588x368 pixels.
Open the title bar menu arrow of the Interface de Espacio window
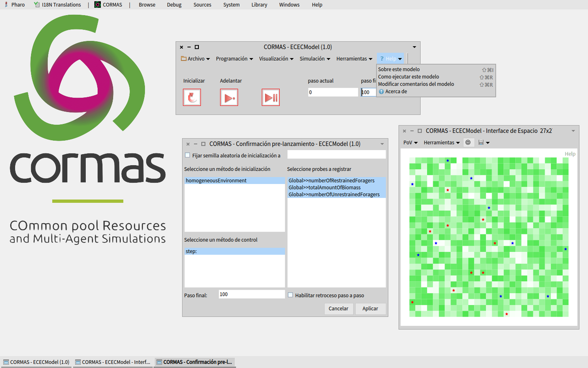click(573, 131)
